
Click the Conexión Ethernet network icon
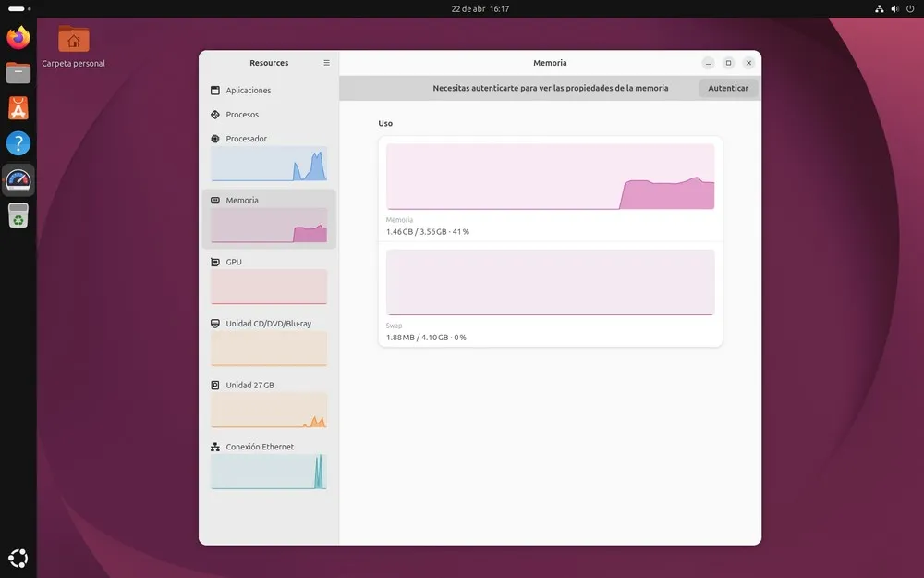click(x=215, y=447)
